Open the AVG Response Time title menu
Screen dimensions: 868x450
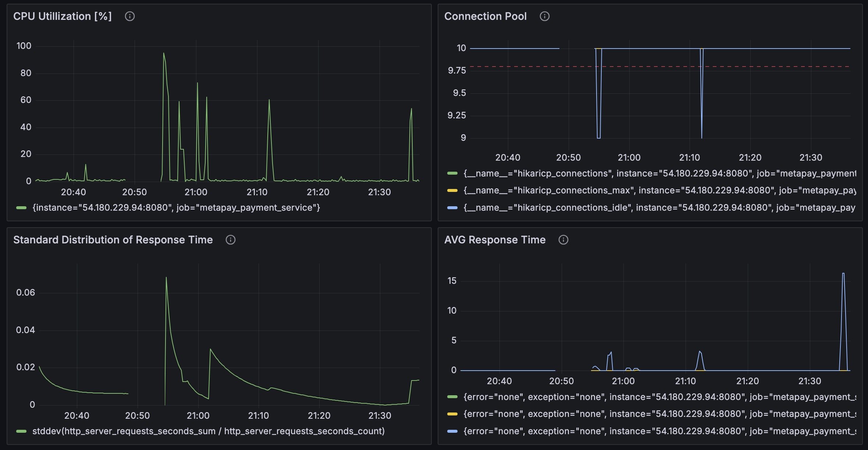pyautogui.click(x=495, y=240)
